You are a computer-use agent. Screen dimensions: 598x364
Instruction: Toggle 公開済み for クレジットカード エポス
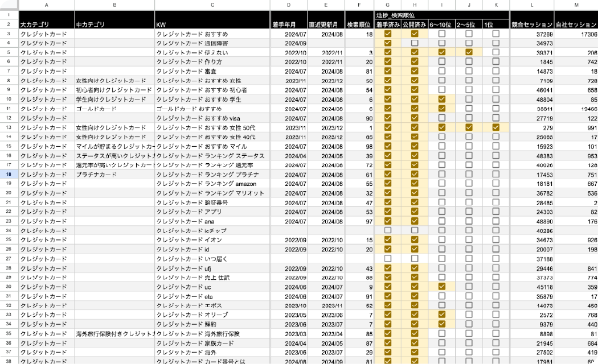[x=414, y=305]
